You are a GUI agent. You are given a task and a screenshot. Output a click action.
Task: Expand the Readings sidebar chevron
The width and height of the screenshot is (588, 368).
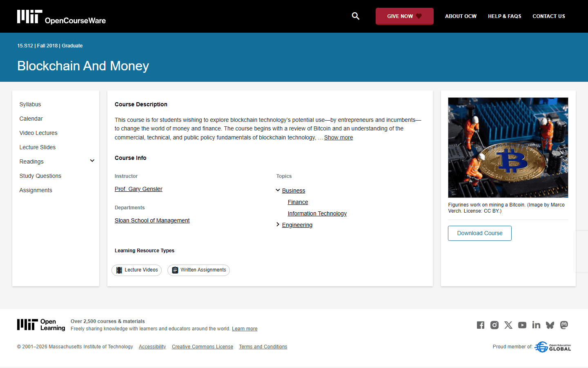click(92, 161)
